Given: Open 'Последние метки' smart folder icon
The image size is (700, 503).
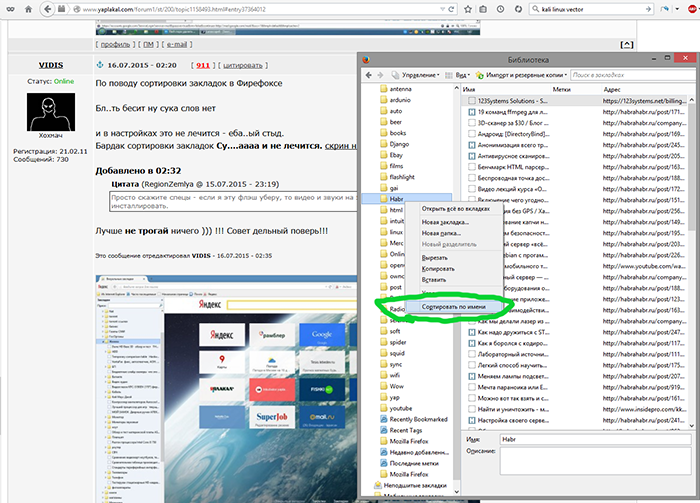Looking at the screenshot, I should click(x=383, y=463).
